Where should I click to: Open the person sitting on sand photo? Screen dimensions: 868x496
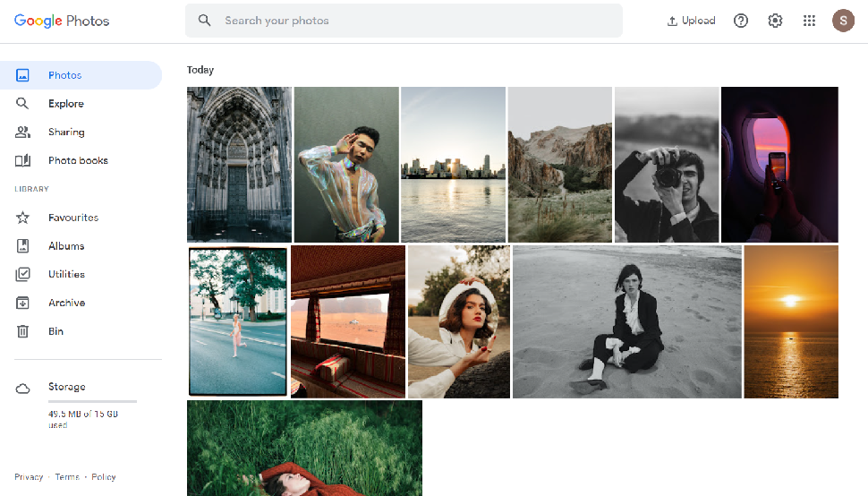[x=627, y=321]
